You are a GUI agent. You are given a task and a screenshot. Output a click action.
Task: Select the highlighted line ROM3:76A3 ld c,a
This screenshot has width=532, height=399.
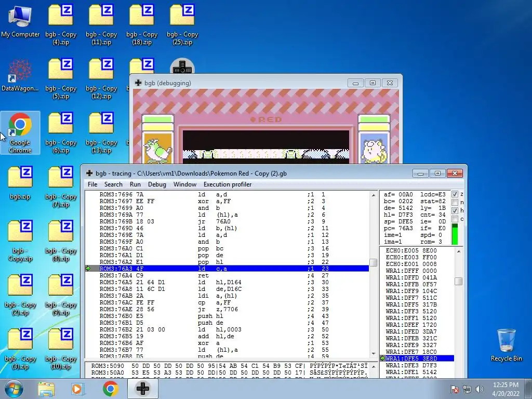(x=227, y=269)
